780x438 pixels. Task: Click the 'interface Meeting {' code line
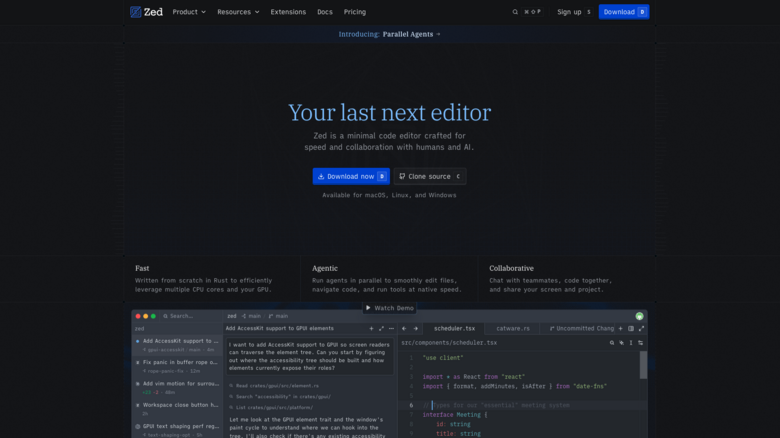tap(455, 415)
